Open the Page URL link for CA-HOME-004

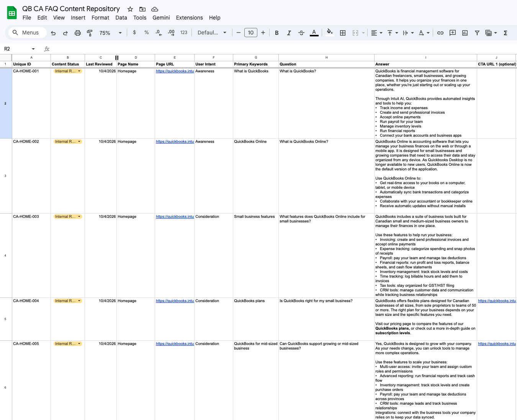pyautogui.click(x=175, y=301)
